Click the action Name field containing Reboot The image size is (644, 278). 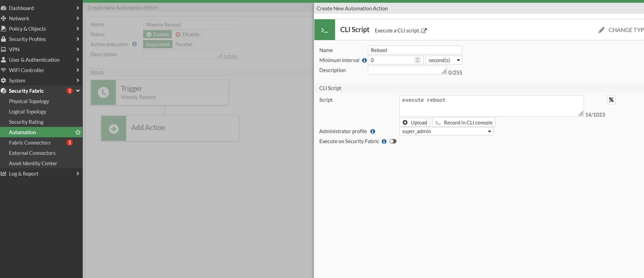pos(415,50)
